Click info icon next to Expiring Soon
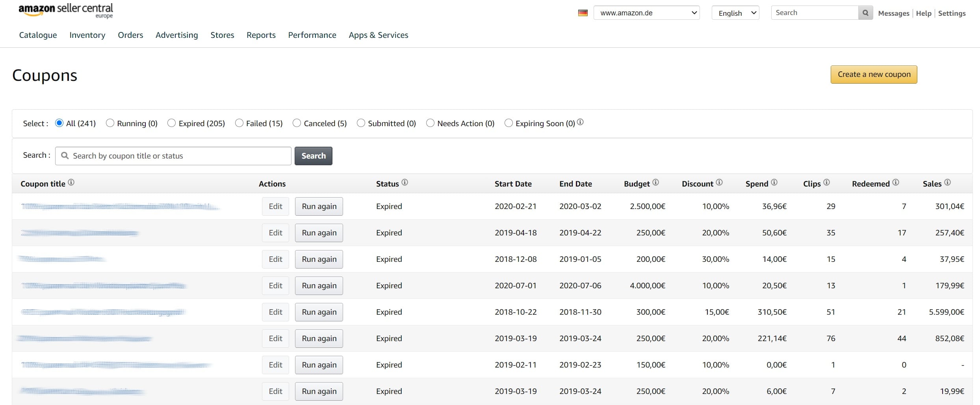Viewport: 980px width, 405px height. click(580, 122)
